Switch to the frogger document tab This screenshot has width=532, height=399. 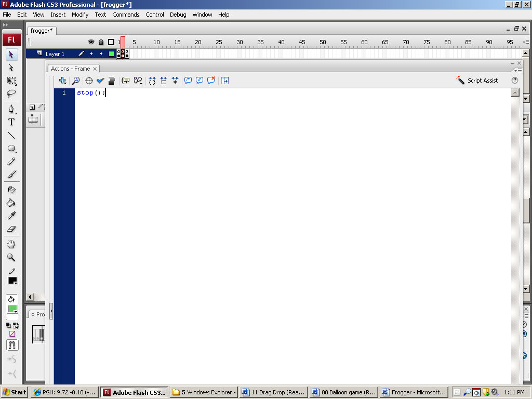pos(42,31)
